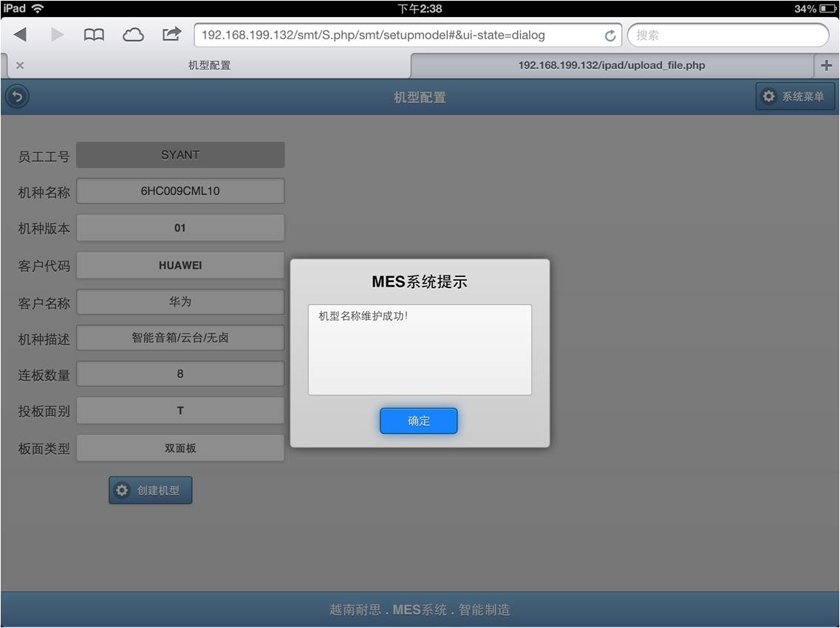Open the 客户代码 HUAWEI selector
Viewport: 840px width, 628px height.
coord(180,265)
